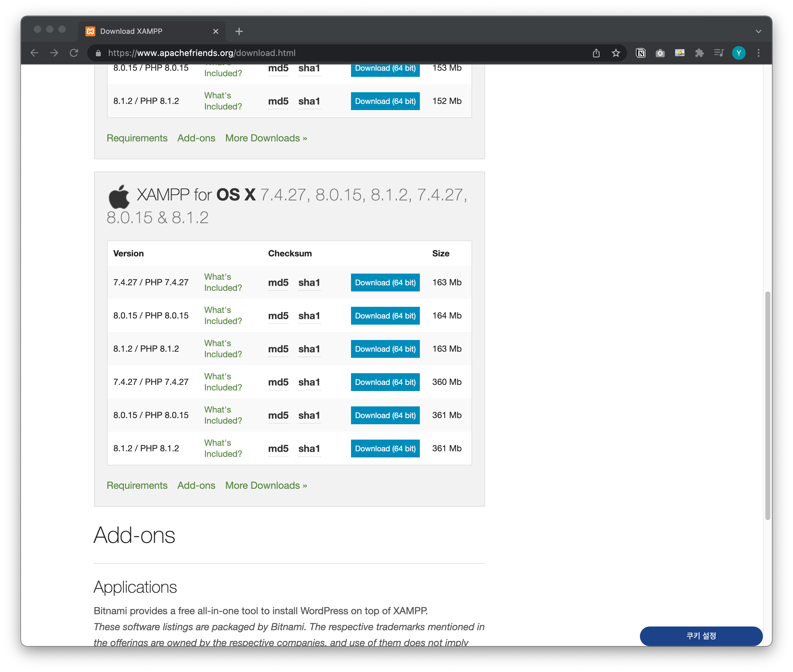Reload the page with refresh icon
Image resolution: width=793 pixels, height=672 pixels.
click(x=74, y=53)
